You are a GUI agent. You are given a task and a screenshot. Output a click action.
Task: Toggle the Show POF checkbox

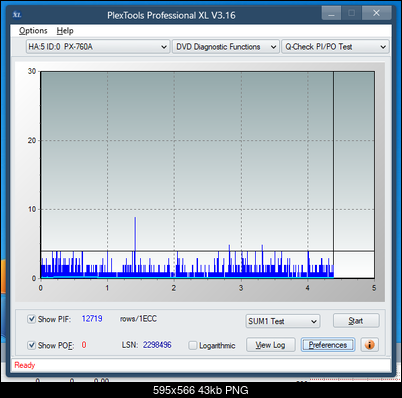[x=31, y=345]
